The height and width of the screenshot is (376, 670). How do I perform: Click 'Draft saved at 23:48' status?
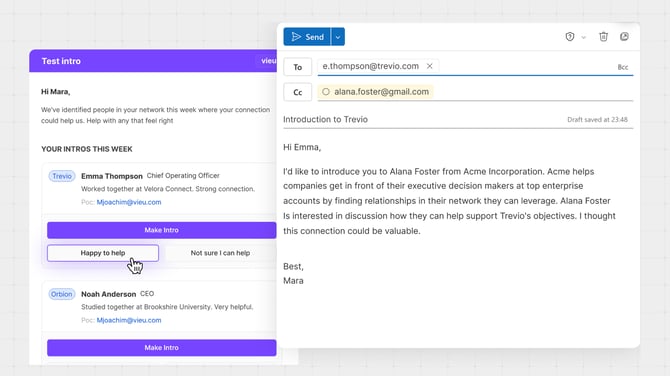[x=597, y=120]
